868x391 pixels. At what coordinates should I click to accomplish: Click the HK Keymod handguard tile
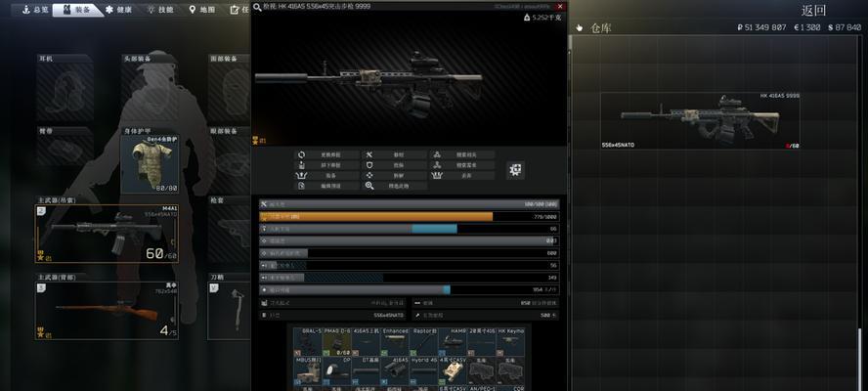pyautogui.click(x=510, y=342)
